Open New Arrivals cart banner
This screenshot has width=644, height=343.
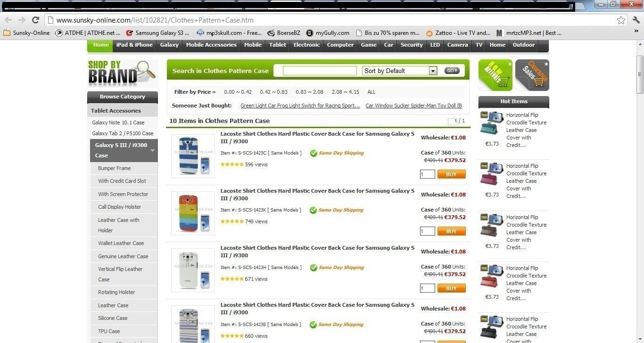495,75
